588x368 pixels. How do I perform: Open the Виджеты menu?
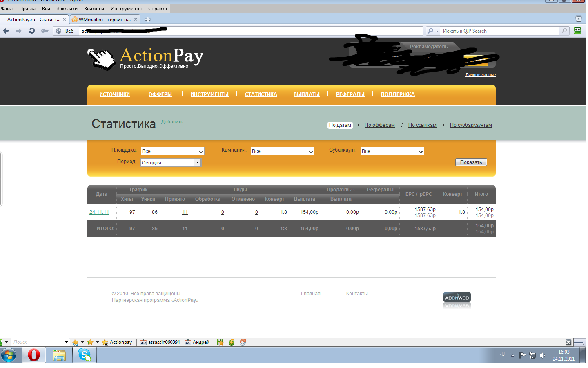tap(94, 8)
